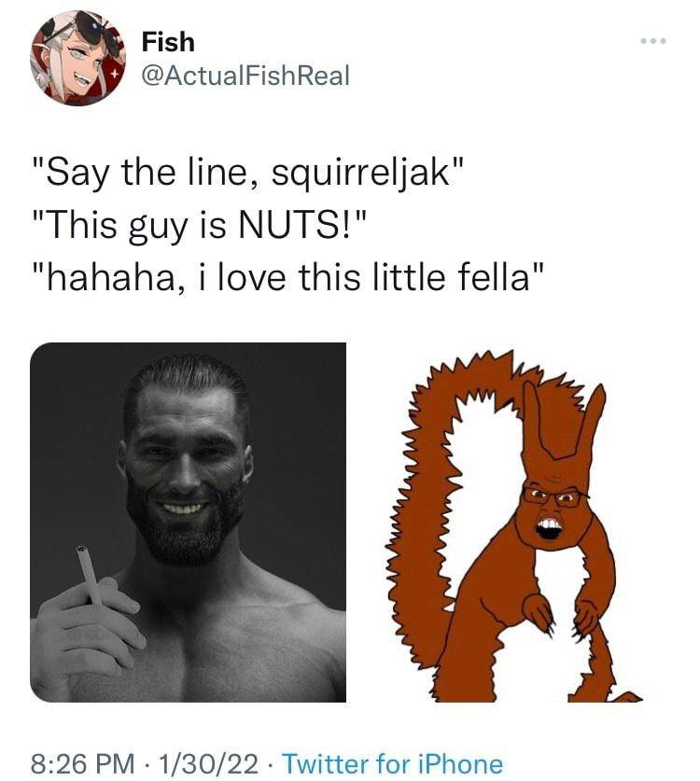The width and height of the screenshot is (700, 781).
Task: Click the squirrel's face with glasses
Action: coord(553,509)
